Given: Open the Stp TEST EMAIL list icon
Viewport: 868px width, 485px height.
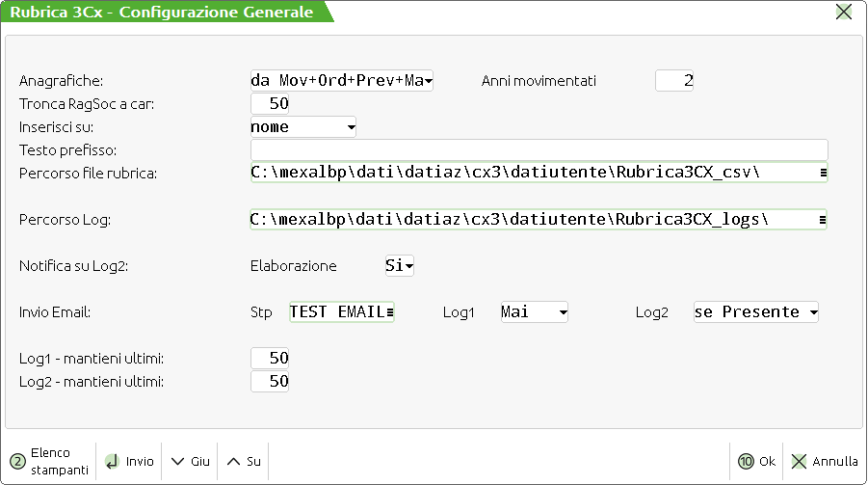Looking at the screenshot, I should click(389, 312).
